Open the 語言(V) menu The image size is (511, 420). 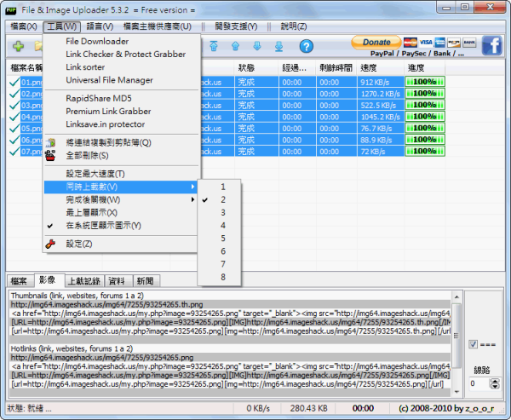click(100, 26)
